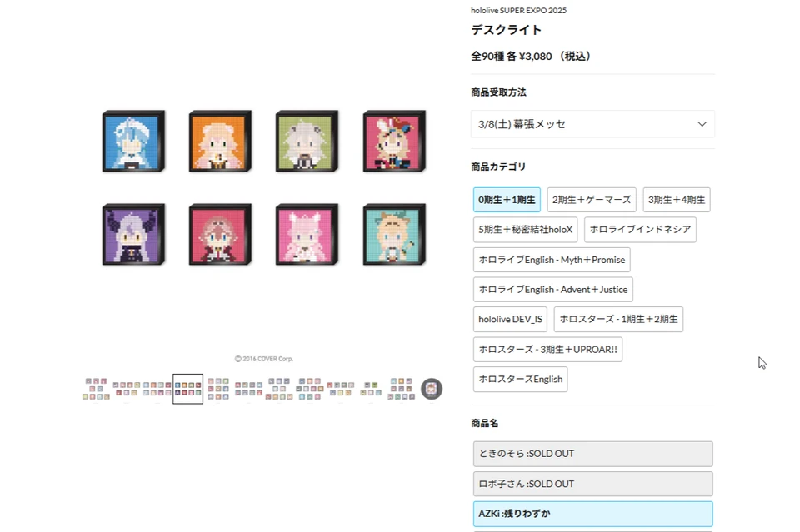Select the purple horned character desk light

tap(133, 235)
